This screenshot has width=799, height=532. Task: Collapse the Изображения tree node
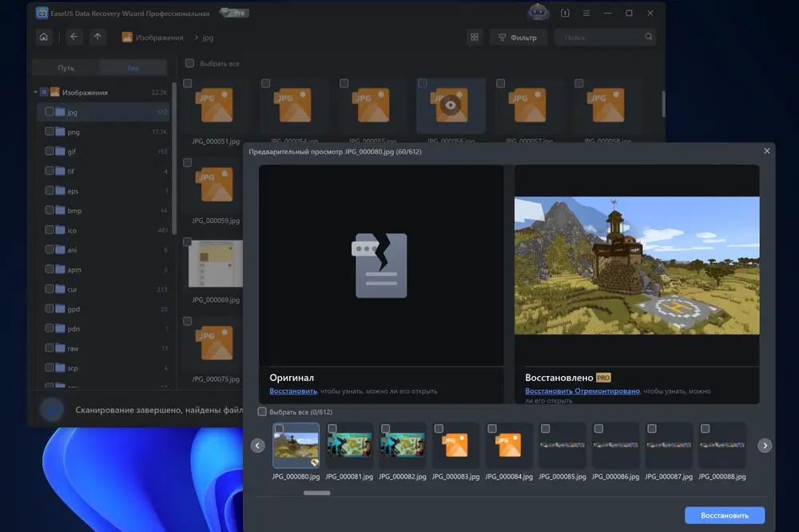(35, 93)
